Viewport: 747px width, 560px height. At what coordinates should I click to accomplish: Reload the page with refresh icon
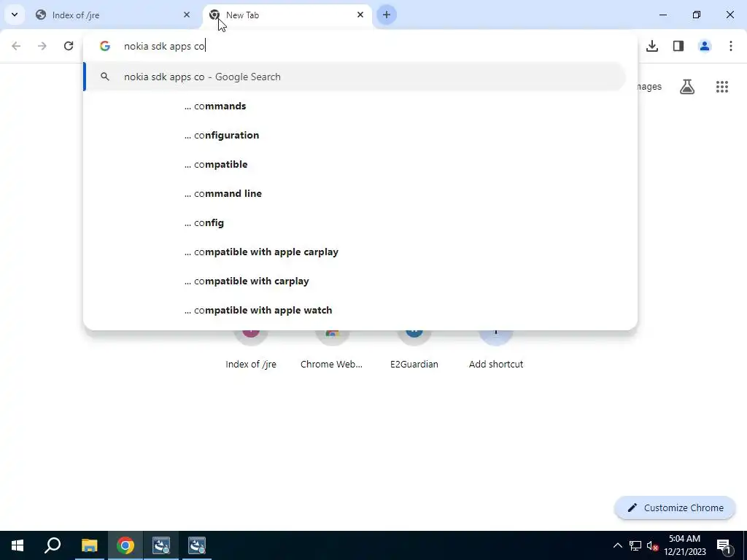(69, 46)
